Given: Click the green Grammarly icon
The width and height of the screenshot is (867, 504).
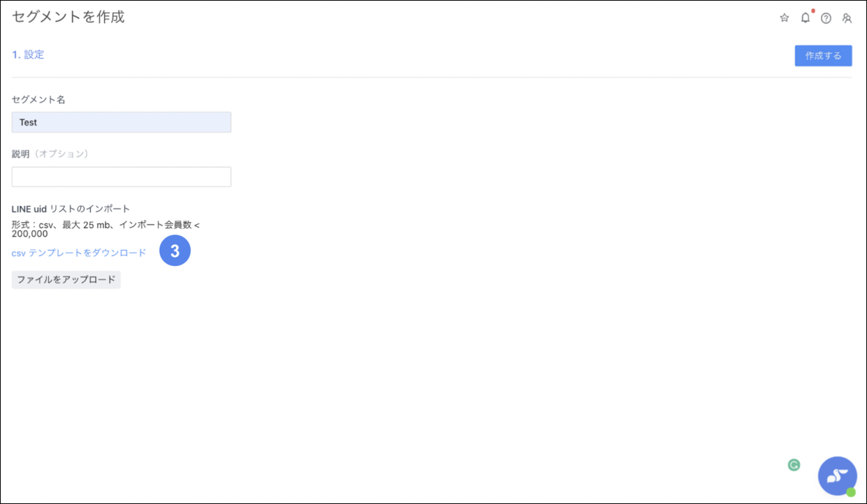Looking at the screenshot, I should click(794, 465).
